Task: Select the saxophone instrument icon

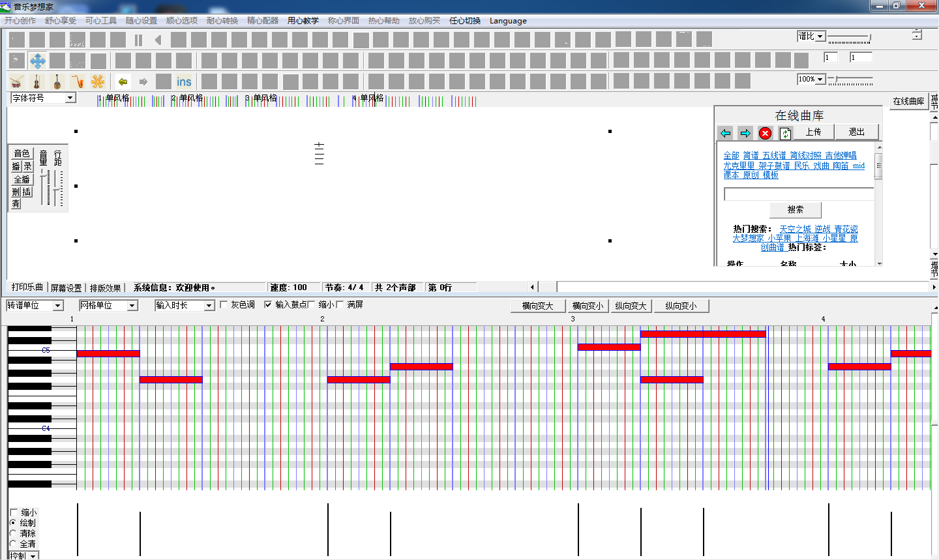Action: point(78,81)
